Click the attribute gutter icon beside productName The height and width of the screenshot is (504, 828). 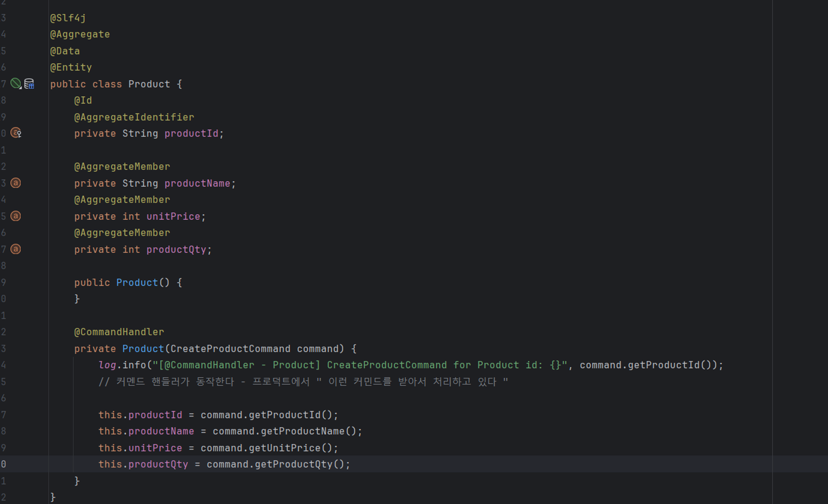coord(16,183)
